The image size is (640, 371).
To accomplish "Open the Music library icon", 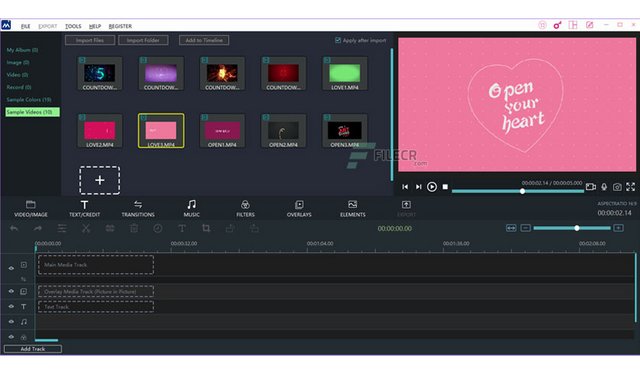I will tap(191, 204).
